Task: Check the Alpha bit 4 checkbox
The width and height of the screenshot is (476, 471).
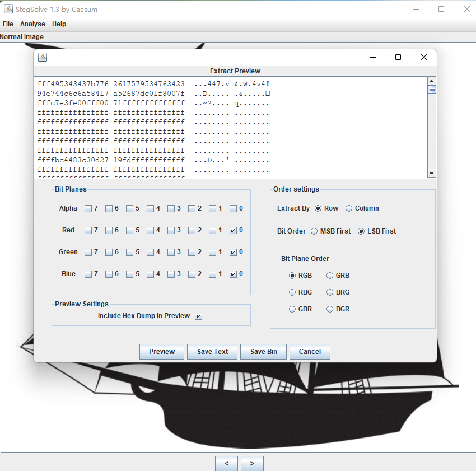Action: click(x=150, y=209)
